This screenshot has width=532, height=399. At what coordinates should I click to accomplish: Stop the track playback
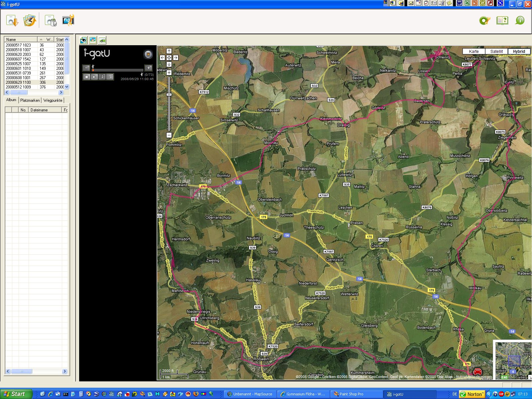tap(86, 77)
